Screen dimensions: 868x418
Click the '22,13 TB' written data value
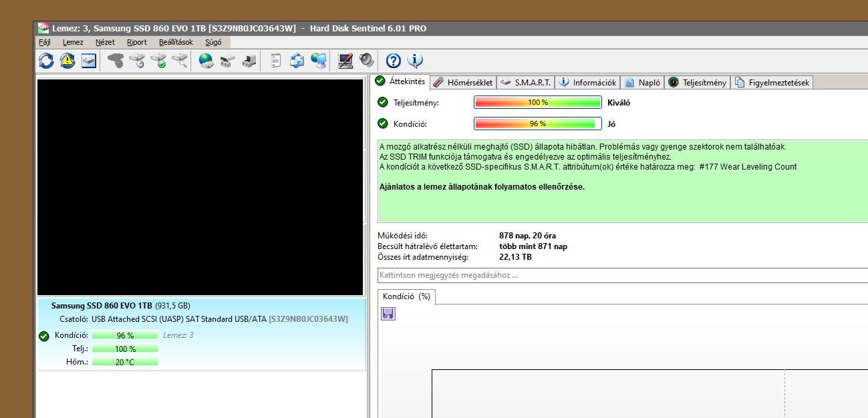click(x=516, y=257)
